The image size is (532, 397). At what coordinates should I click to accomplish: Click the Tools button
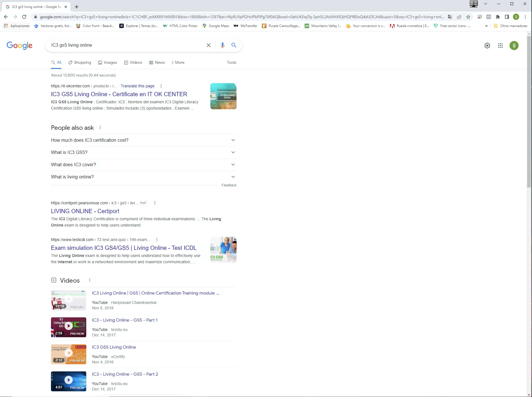pyautogui.click(x=231, y=63)
